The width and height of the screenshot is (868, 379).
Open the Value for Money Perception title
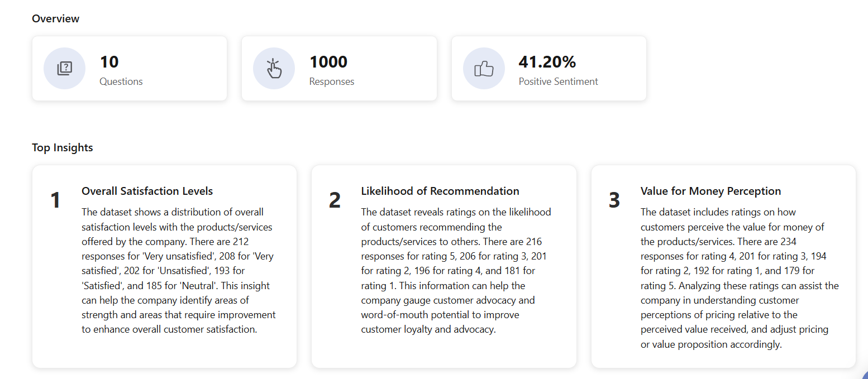click(710, 191)
